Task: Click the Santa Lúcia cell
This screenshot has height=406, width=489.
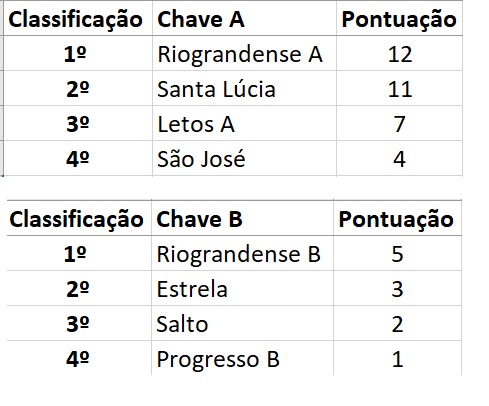Action: pyautogui.click(x=244, y=88)
